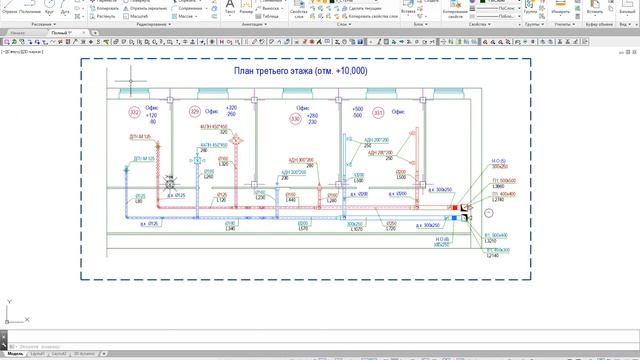
Task: Click the Вставка (Insert block) button
Action: tap(408, 7)
